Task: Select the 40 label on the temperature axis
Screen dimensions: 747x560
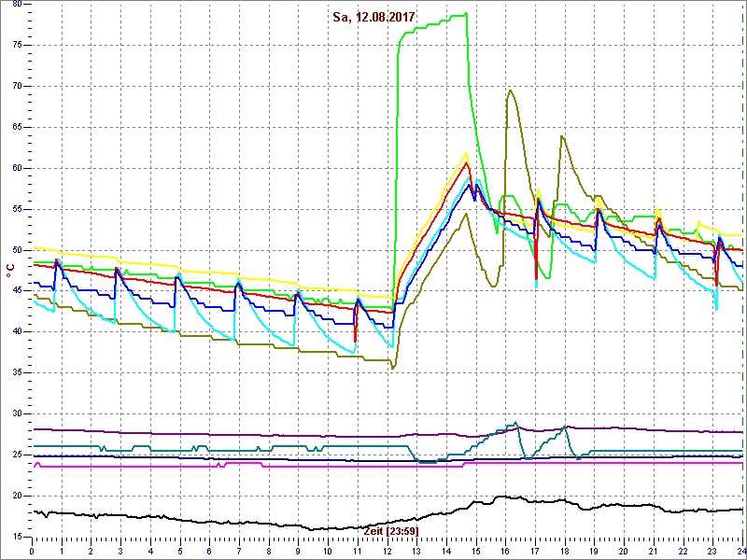Action: coord(16,332)
